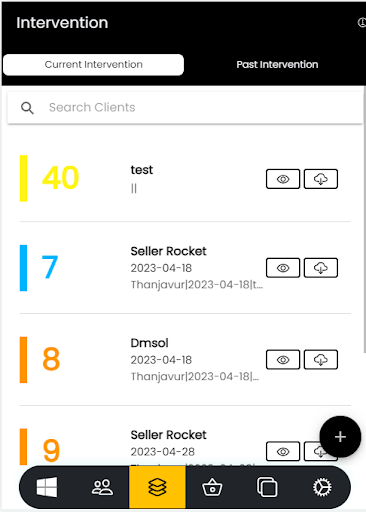The image size is (366, 512).
Task: Click the magnifier search icon
Action: pos(27,108)
